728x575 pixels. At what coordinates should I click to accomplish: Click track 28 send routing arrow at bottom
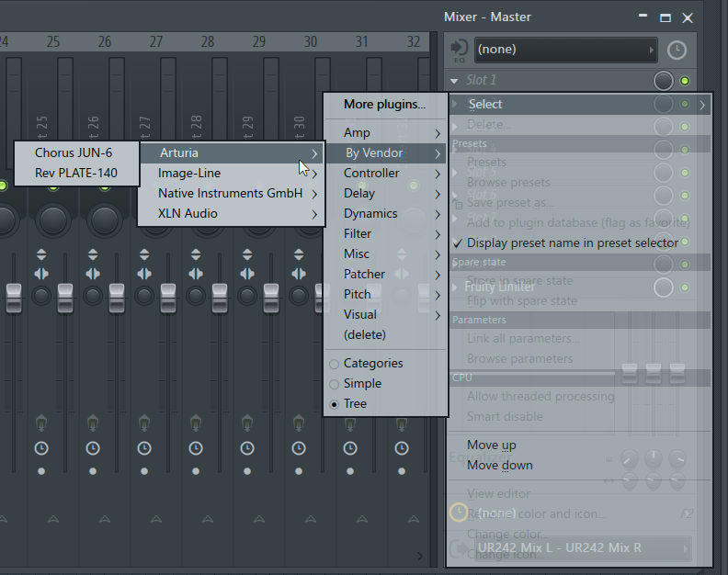[208, 519]
